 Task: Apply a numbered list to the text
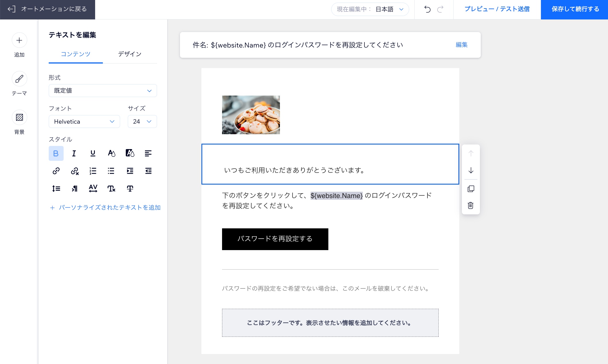click(93, 171)
